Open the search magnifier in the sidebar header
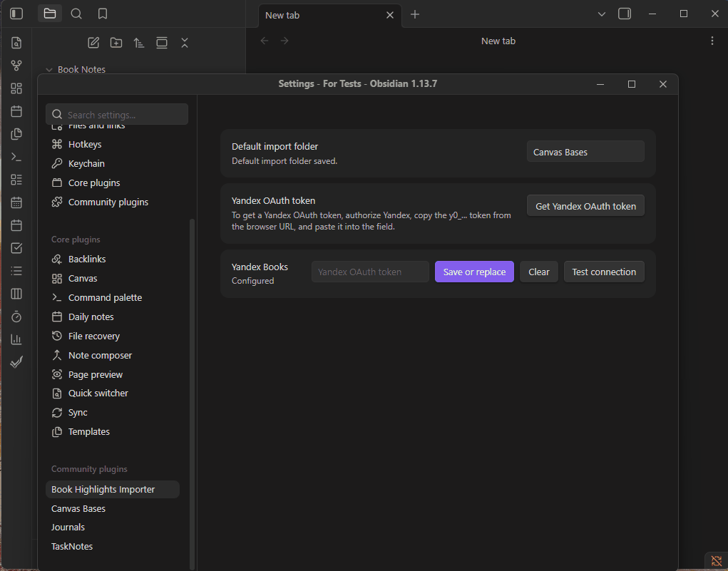 coord(76,14)
